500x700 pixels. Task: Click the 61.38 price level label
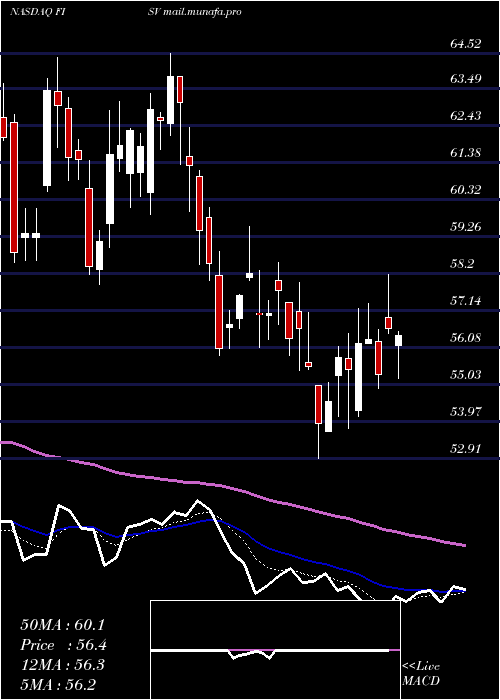tap(466, 153)
